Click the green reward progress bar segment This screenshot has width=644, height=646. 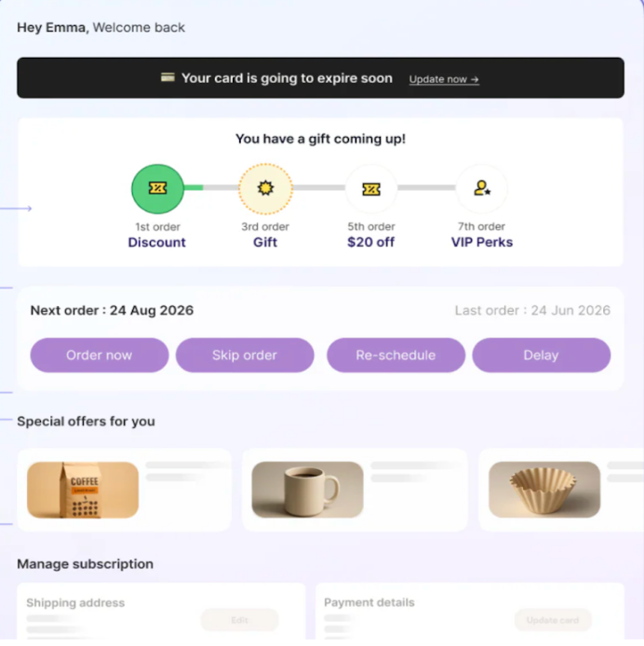(x=194, y=188)
